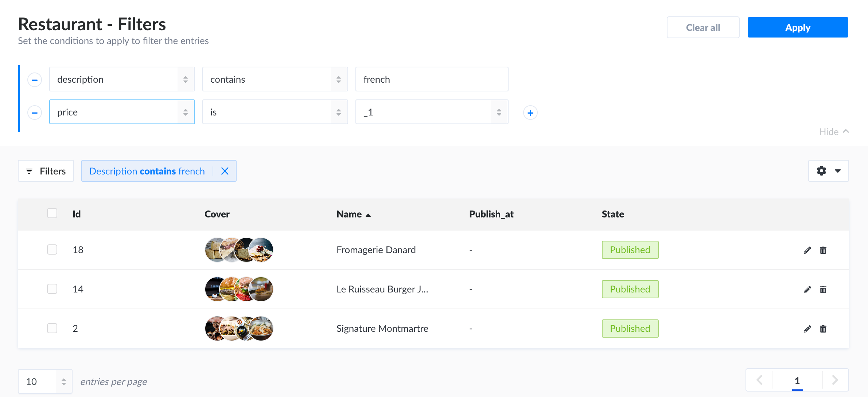Viewport: 868px width, 397px height.
Task: Click the previous page arrow
Action: 759,380
